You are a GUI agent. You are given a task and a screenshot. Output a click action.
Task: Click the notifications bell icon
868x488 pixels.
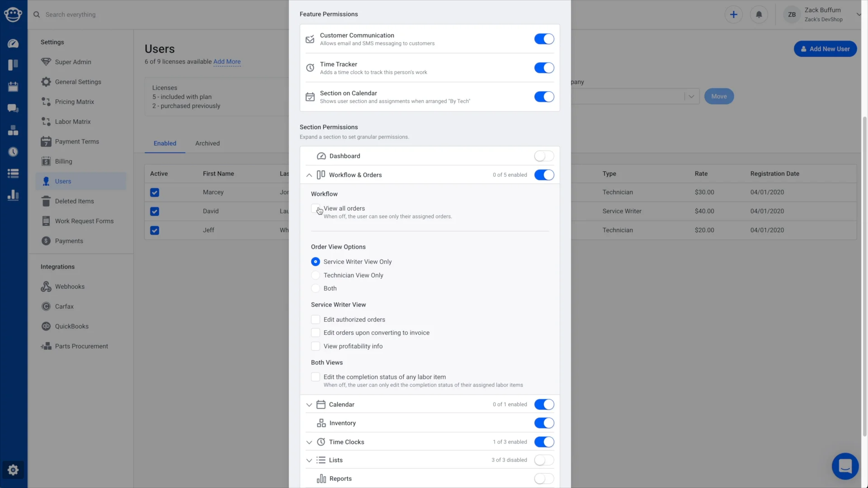click(x=759, y=14)
